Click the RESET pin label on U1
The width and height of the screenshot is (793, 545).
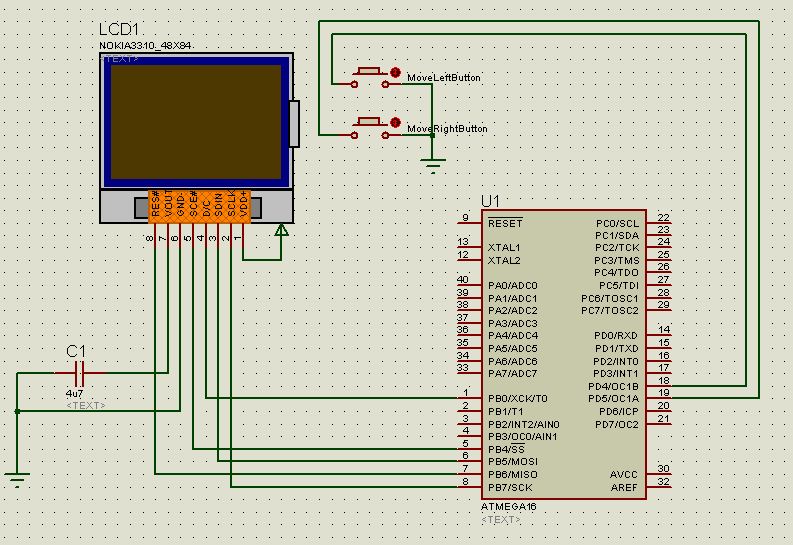point(505,223)
